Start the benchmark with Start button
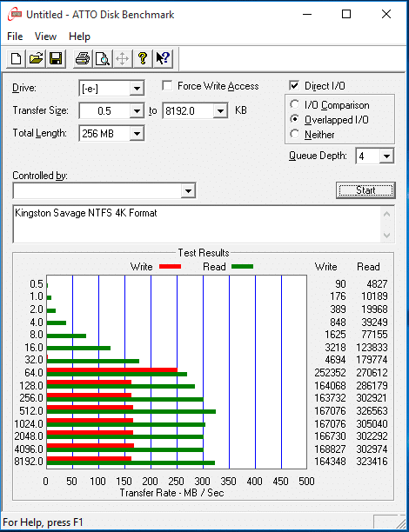409x532 pixels. click(x=365, y=190)
